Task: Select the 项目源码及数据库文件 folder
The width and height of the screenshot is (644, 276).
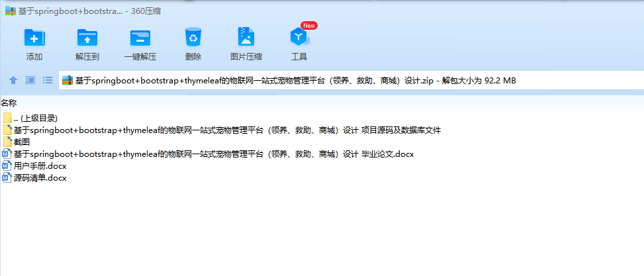Action: click(222, 130)
